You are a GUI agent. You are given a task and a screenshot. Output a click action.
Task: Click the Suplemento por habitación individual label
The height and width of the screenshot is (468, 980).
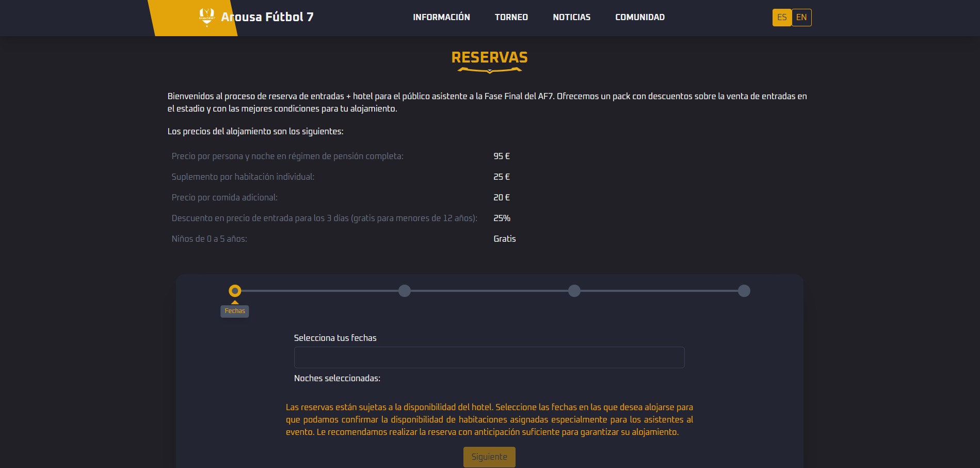coord(243,177)
